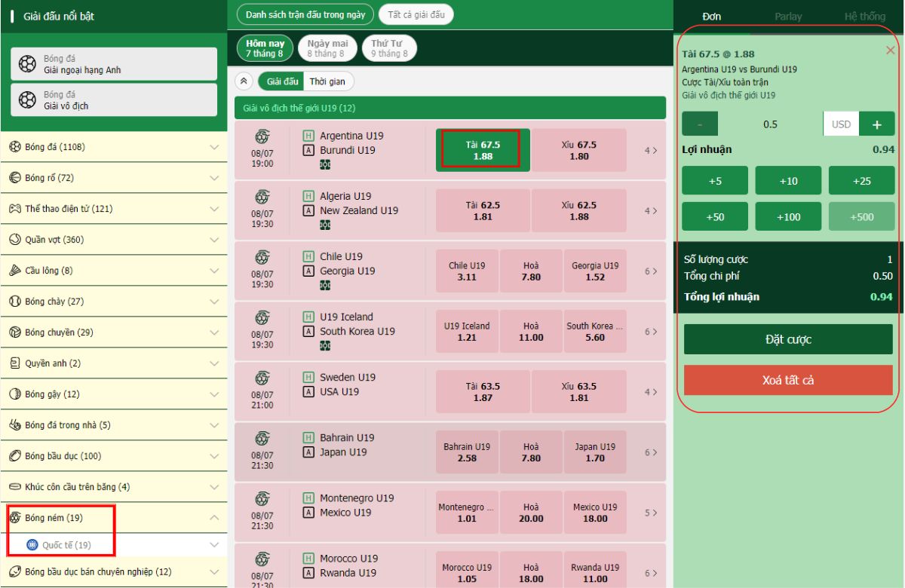
Task: Click the soccer ball icon beside Bóng đá (1108)
Action: pos(15,147)
